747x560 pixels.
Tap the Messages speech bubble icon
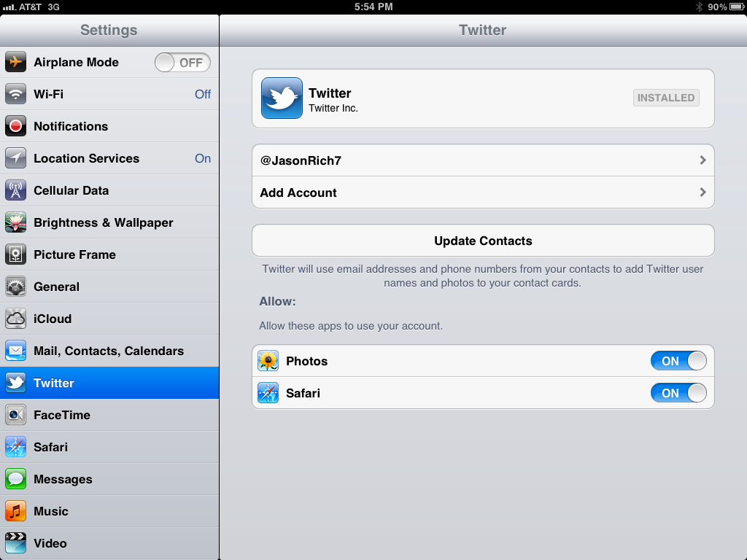click(16, 479)
